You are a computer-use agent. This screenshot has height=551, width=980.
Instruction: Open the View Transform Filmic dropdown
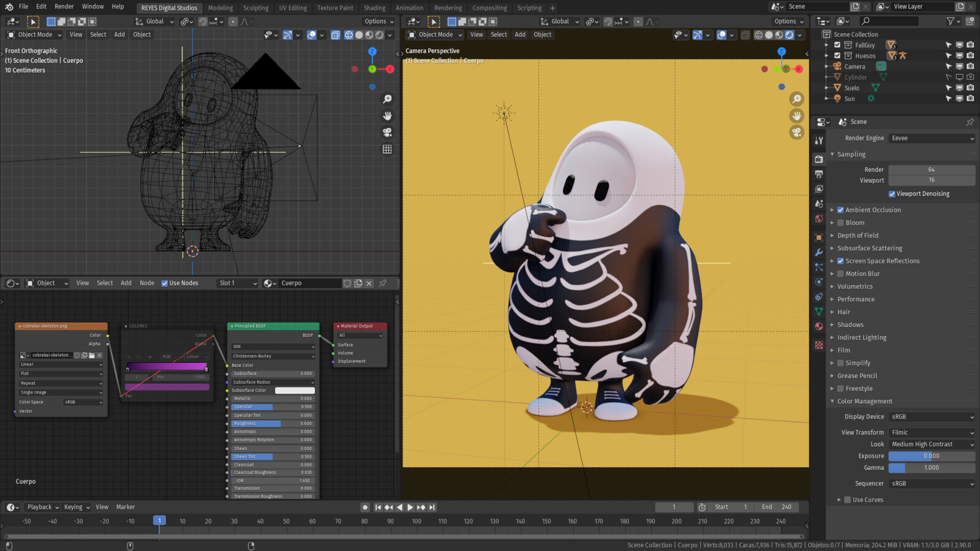point(932,432)
